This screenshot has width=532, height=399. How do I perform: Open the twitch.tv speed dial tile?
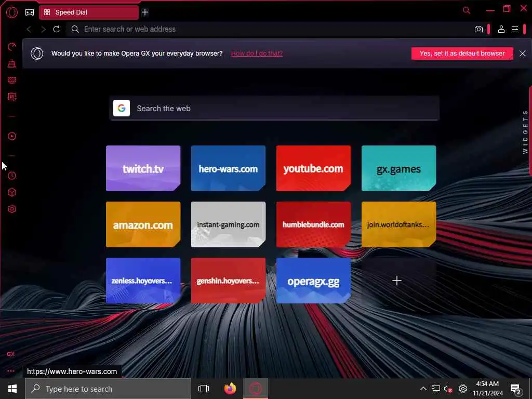tap(143, 168)
